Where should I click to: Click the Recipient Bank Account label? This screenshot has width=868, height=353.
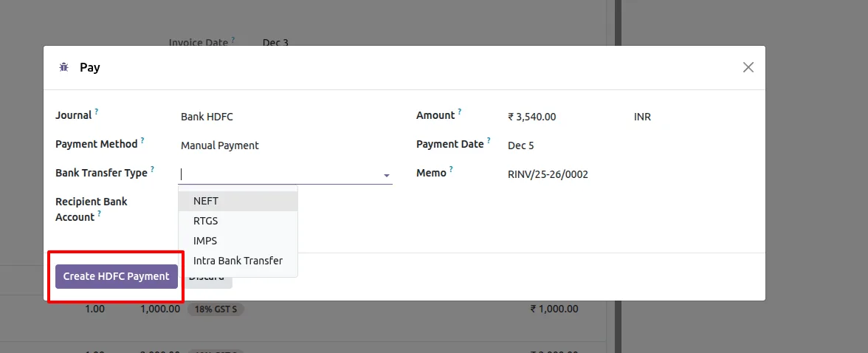92,210
